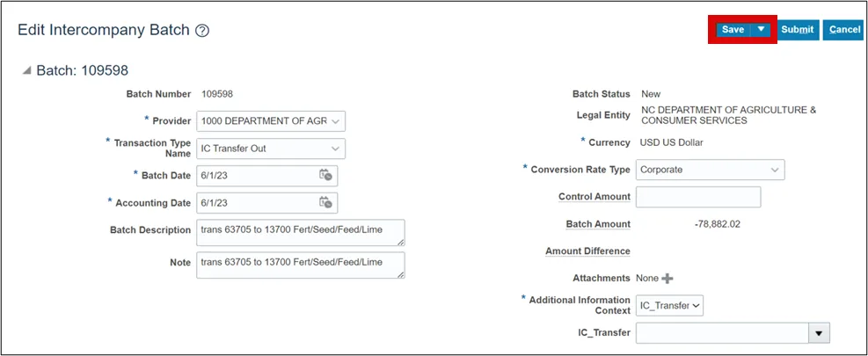Open the Accounting Date calendar picker
Image resolution: width=868 pixels, height=356 pixels.
(x=325, y=202)
